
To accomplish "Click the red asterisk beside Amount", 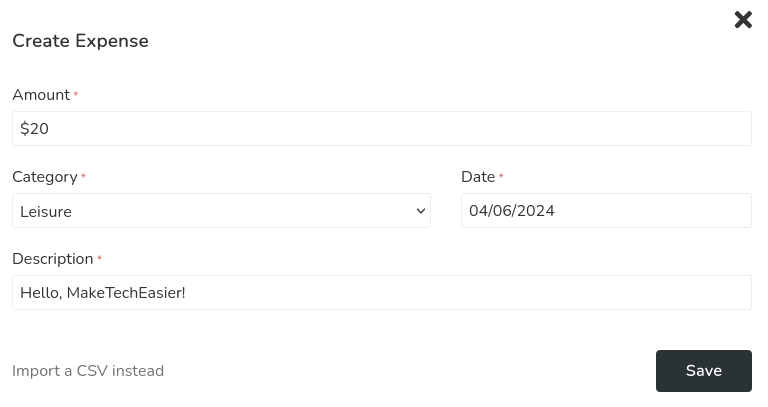I will click(76, 95).
